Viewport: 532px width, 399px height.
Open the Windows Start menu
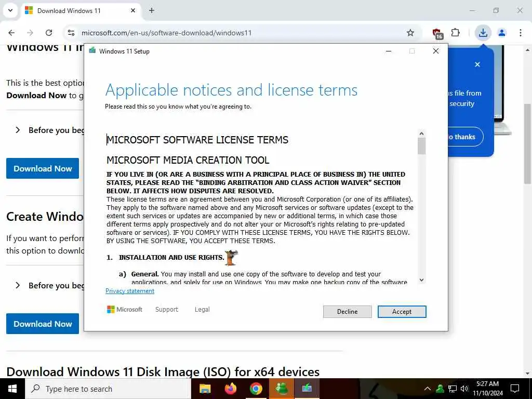(12, 389)
